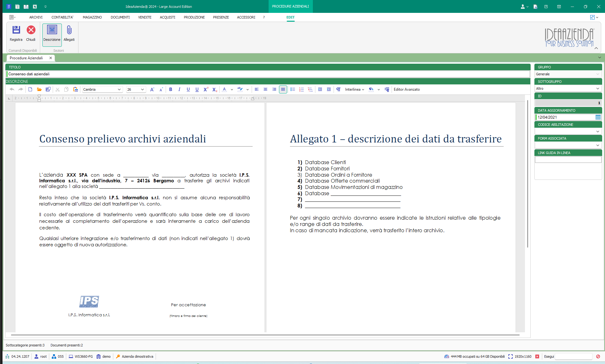Select the Descrizione section button

coord(52,35)
